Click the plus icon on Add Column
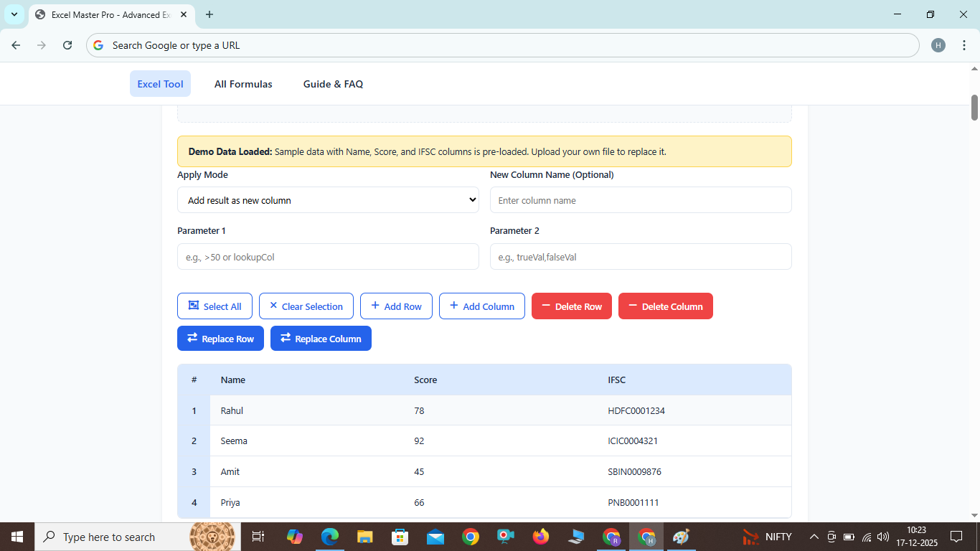Screen dimensions: 980x551 pos(453,306)
